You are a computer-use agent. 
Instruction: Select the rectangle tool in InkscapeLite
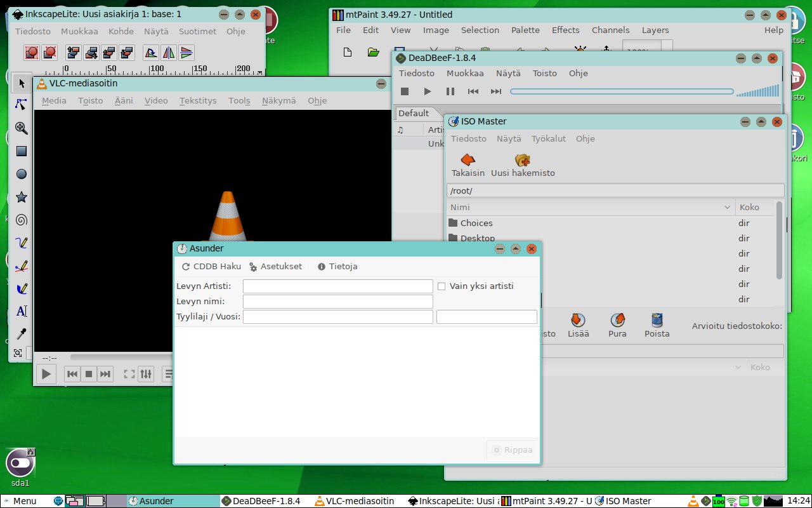click(21, 150)
